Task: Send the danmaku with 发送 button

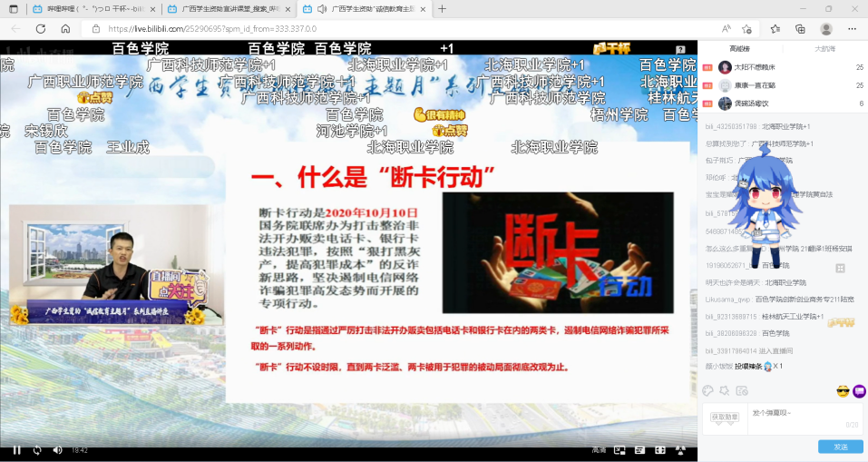Action: coord(841,447)
